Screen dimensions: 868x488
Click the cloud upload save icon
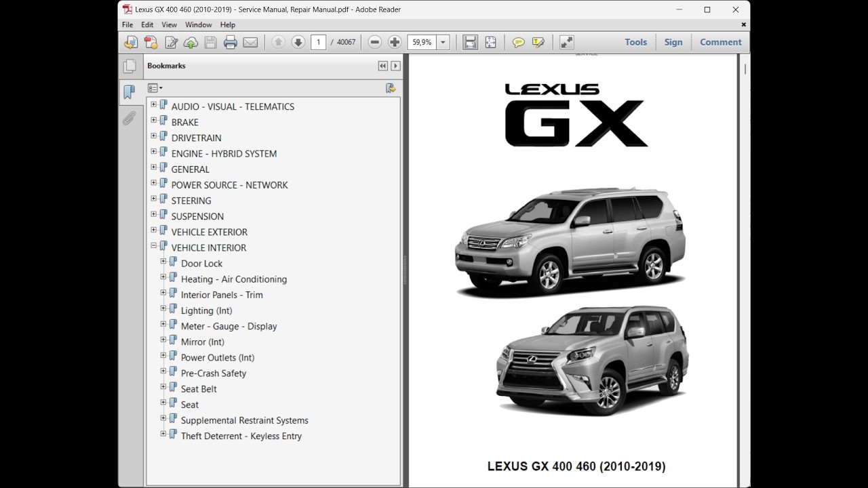click(x=191, y=42)
